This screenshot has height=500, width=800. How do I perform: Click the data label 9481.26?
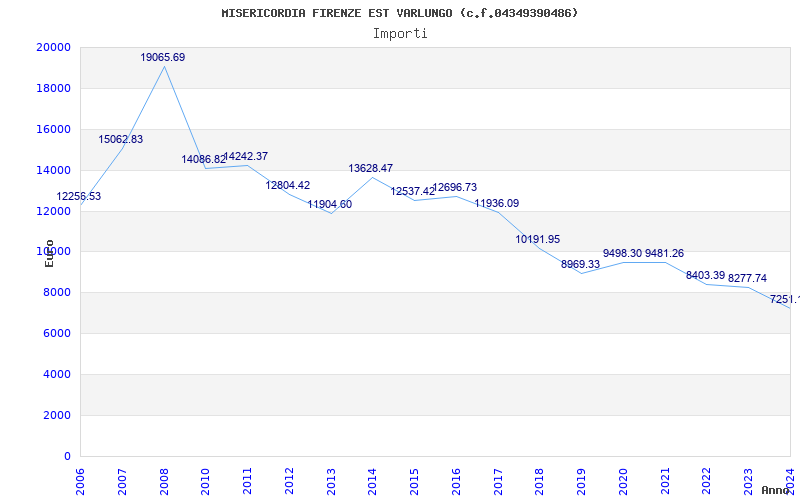pyautogui.click(x=664, y=253)
